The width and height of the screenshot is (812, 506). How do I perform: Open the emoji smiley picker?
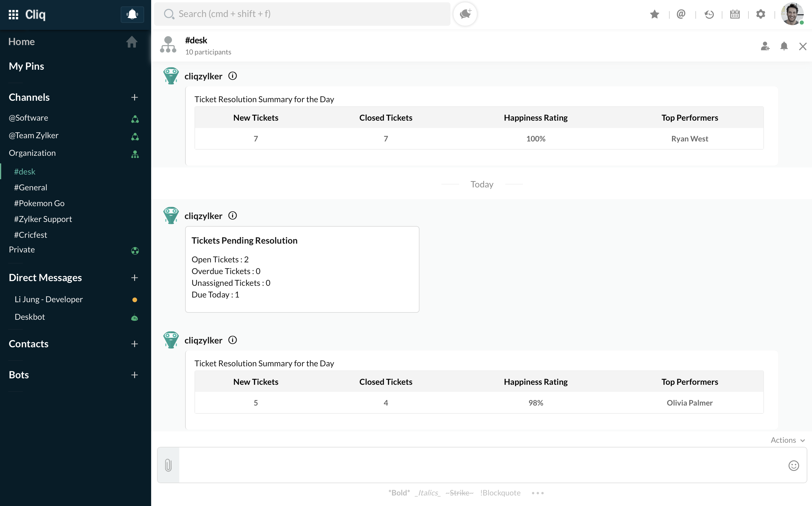(794, 466)
